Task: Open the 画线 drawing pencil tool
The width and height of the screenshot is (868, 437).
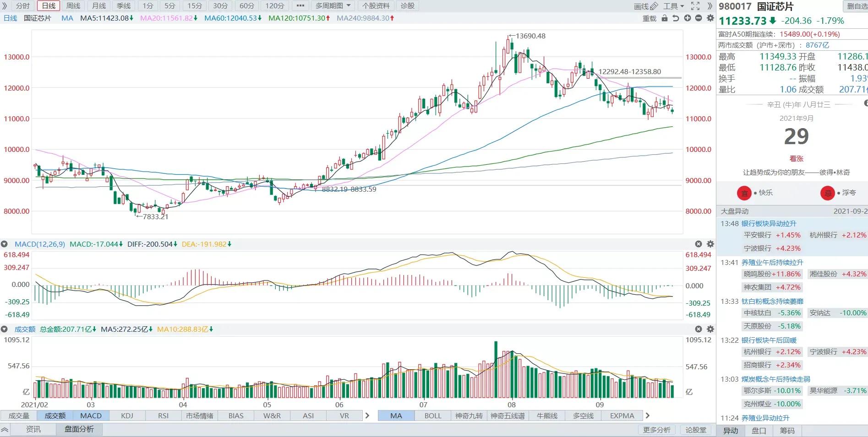Action: click(x=646, y=6)
